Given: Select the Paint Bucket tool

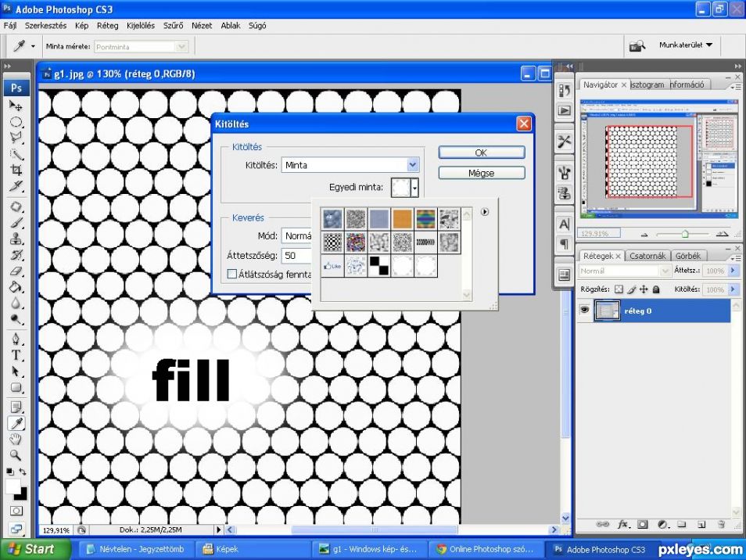Looking at the screenshot, I should [16, 287].
